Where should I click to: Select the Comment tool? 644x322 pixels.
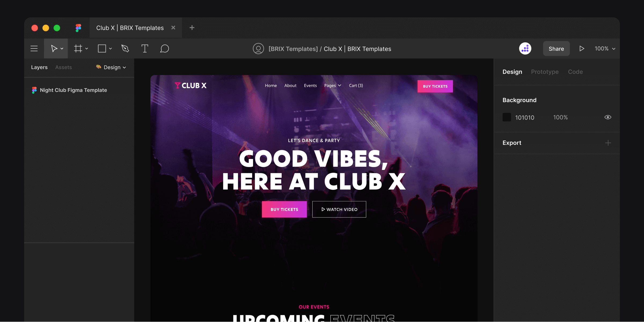[x=164, y=49]
